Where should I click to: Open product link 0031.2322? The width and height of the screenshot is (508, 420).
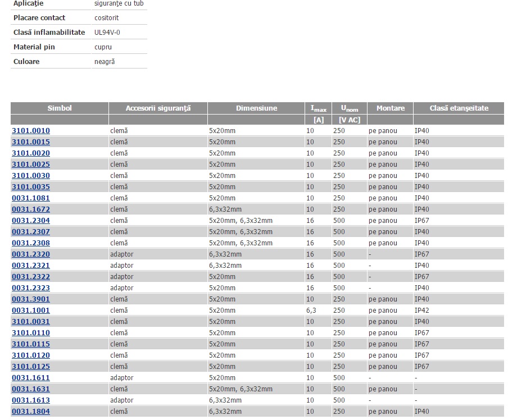point(31,277)
